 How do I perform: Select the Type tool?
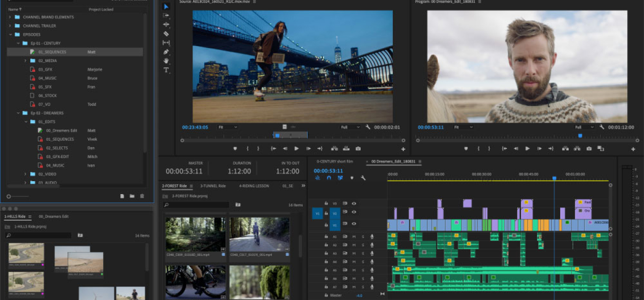point(166,70)
